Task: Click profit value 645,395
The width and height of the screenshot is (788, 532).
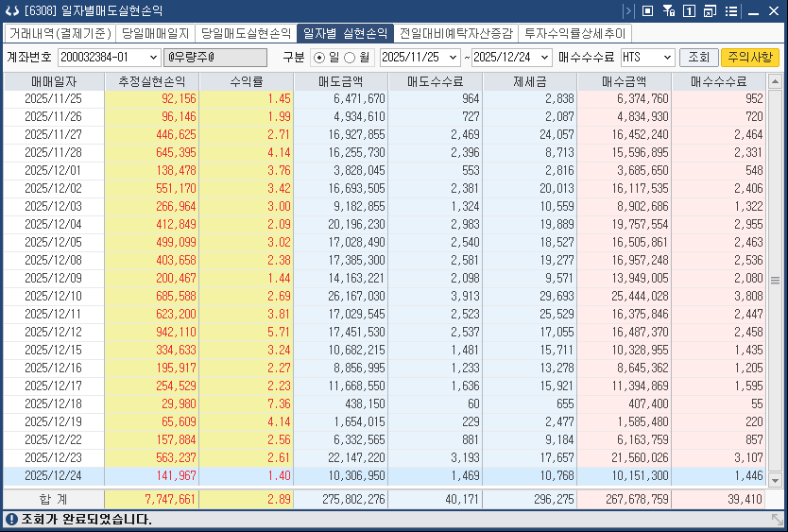Action: (177, 152)
